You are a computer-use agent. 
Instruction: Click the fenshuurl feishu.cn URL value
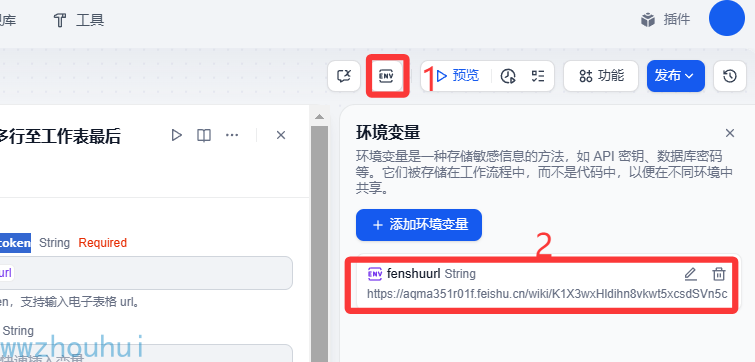tap(547, 294)
